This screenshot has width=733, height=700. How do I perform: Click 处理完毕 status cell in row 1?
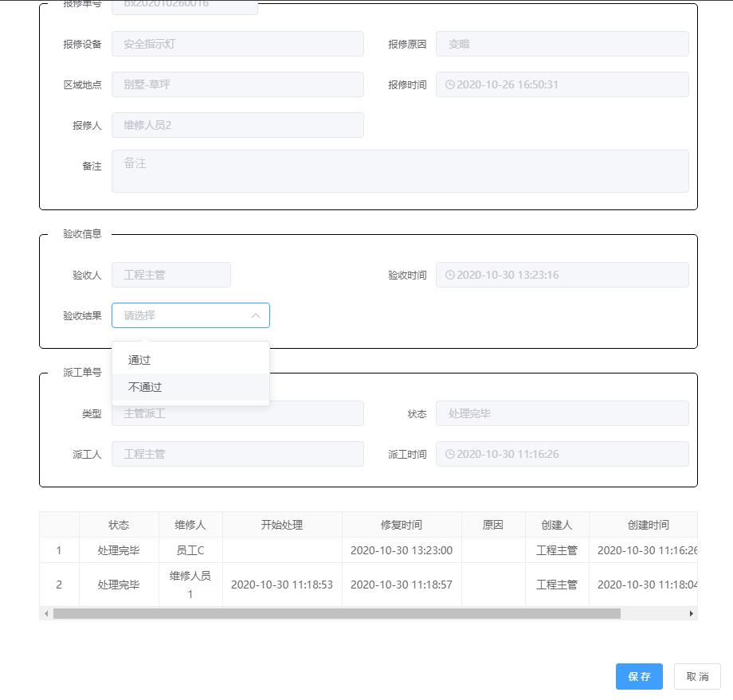(119, 550)
